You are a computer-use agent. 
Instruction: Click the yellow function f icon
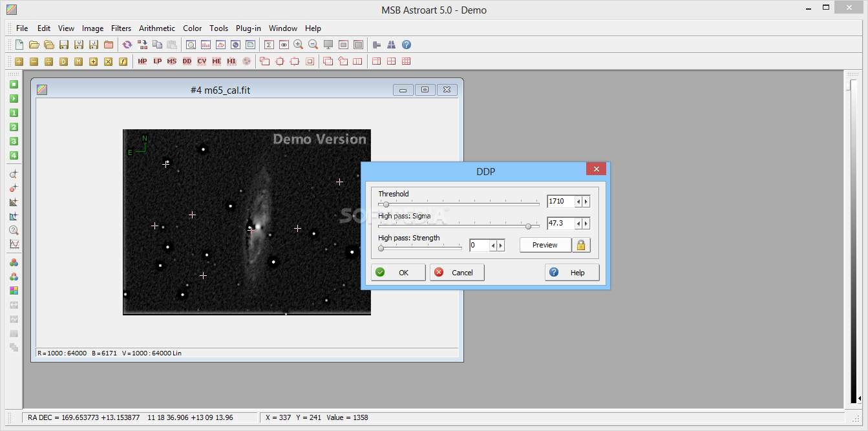pyautogui.click(x=123, y=61)
